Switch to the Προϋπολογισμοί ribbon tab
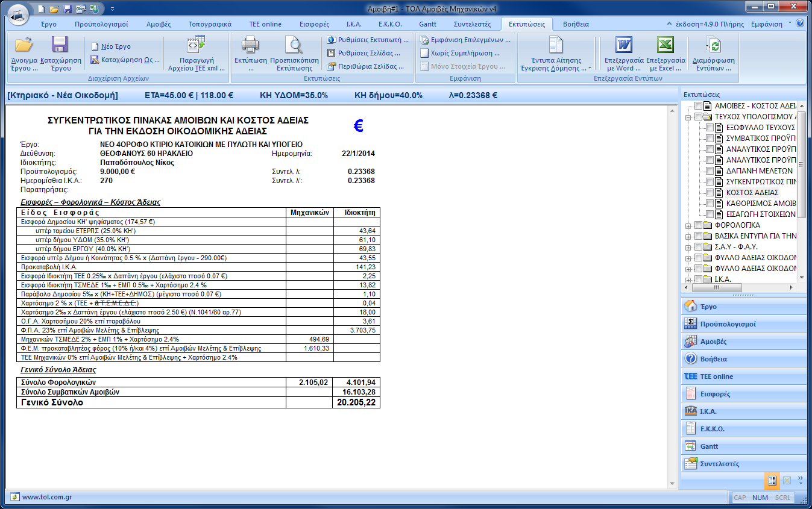 [x=101, y=24]
